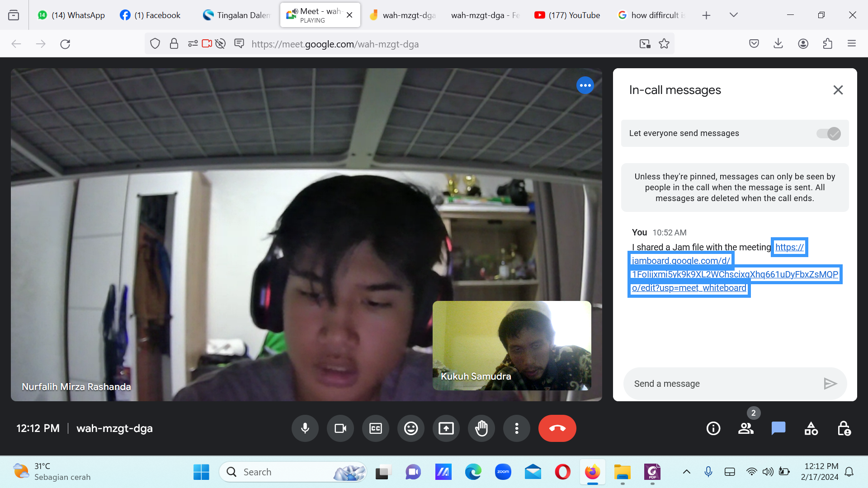The width and height of the screenshot is (868, 488).
Task: Mute the microphone in the call
Action: pyautogui.click(x=305, y=428)
